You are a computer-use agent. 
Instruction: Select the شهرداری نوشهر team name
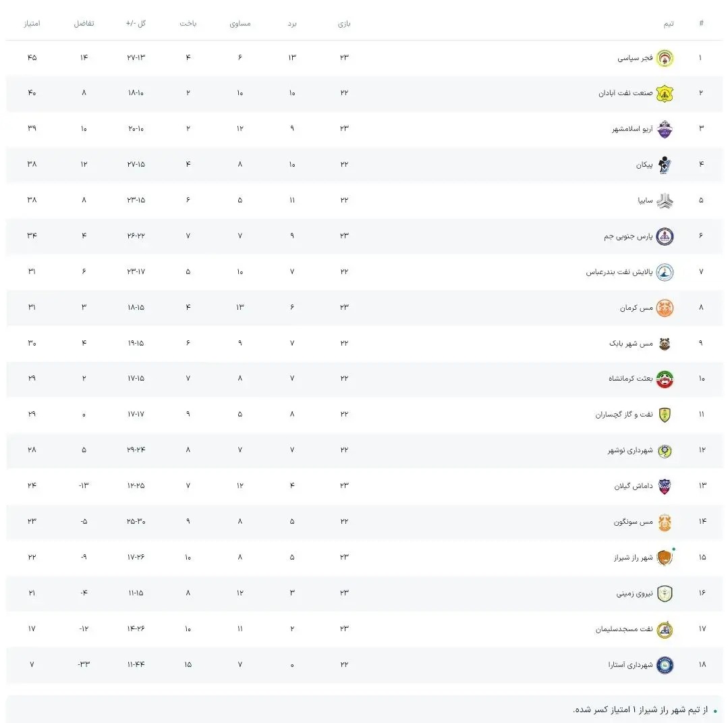(630, 450)
